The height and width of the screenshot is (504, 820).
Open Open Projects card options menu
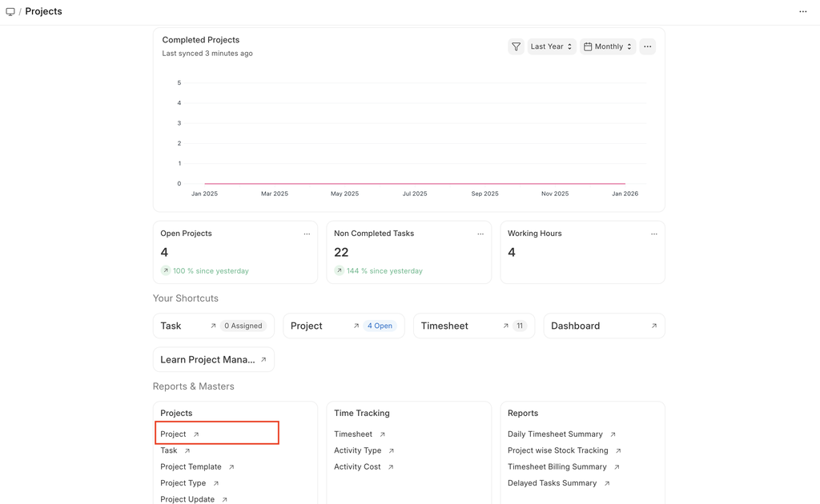click(x=307, y=234)
